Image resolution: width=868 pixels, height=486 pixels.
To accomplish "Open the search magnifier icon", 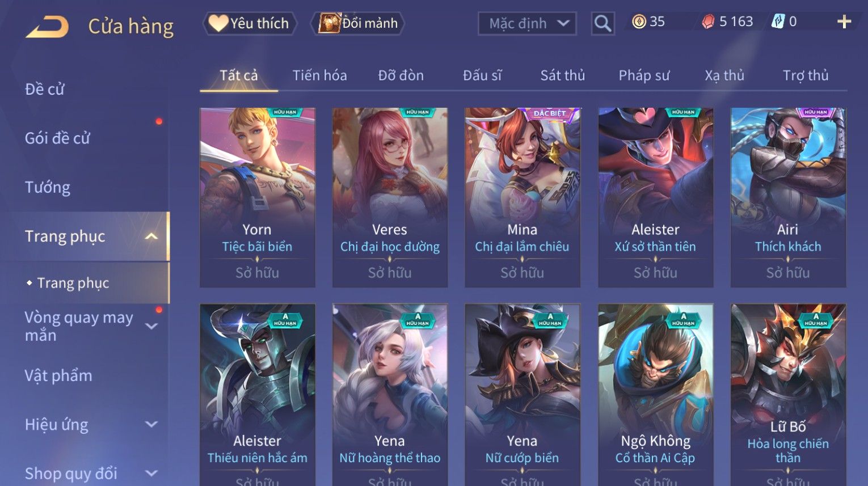I will tap(602, 24).
